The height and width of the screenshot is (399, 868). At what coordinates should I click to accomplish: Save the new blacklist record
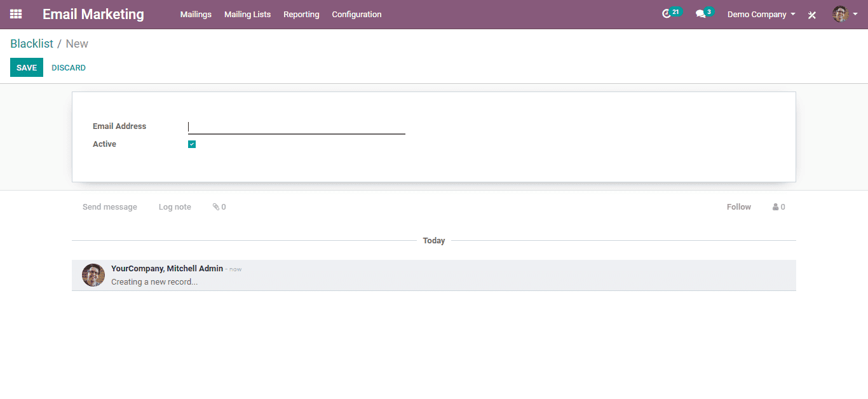(27, 67)
